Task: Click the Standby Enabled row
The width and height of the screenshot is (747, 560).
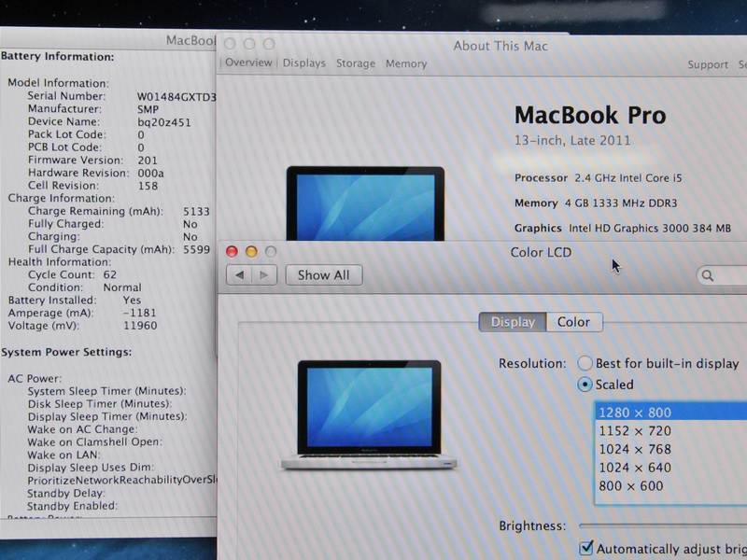Action: click(73, 506)
